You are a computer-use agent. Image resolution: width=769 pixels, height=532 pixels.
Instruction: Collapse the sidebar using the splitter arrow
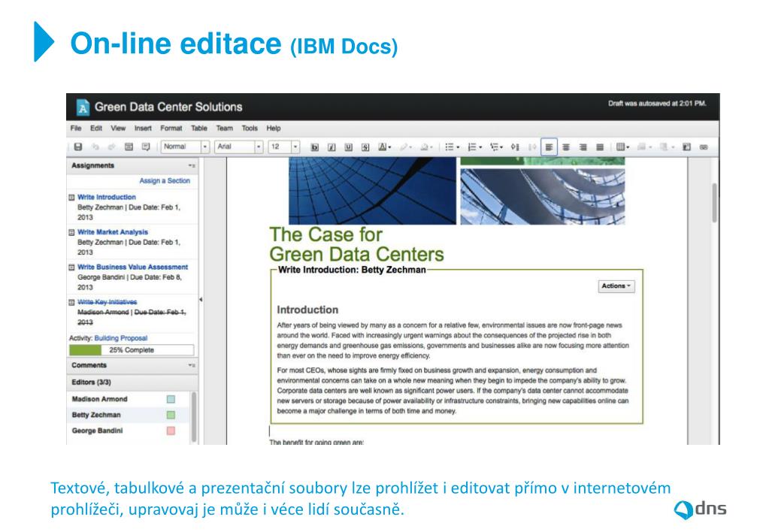click(x=200, y=300)
